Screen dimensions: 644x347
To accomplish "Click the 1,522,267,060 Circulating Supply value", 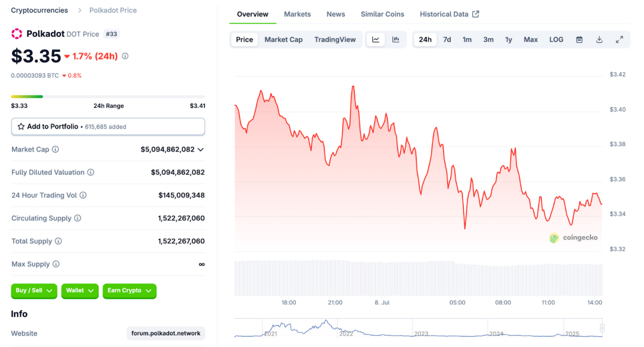I will point(181,218).
